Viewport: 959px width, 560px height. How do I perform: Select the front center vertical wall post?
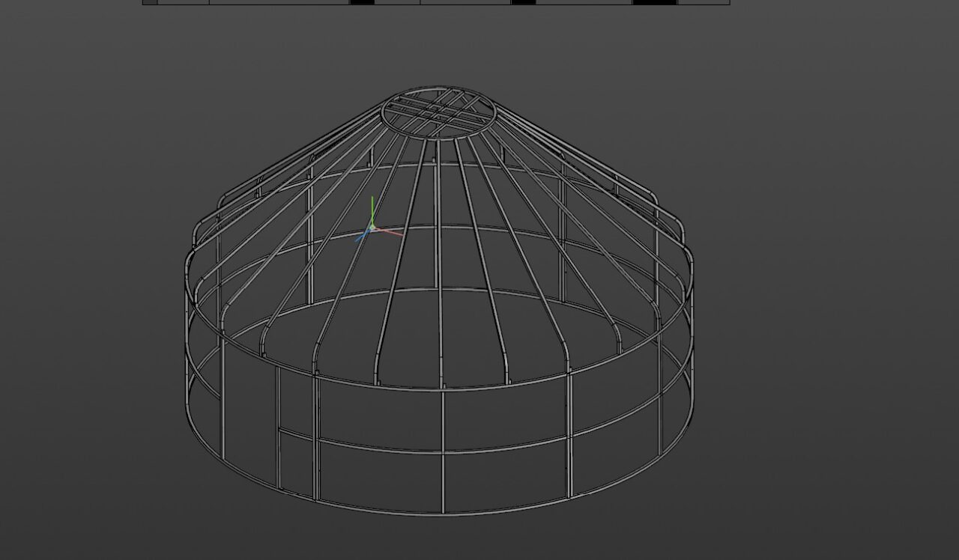[x=443, y=449]
